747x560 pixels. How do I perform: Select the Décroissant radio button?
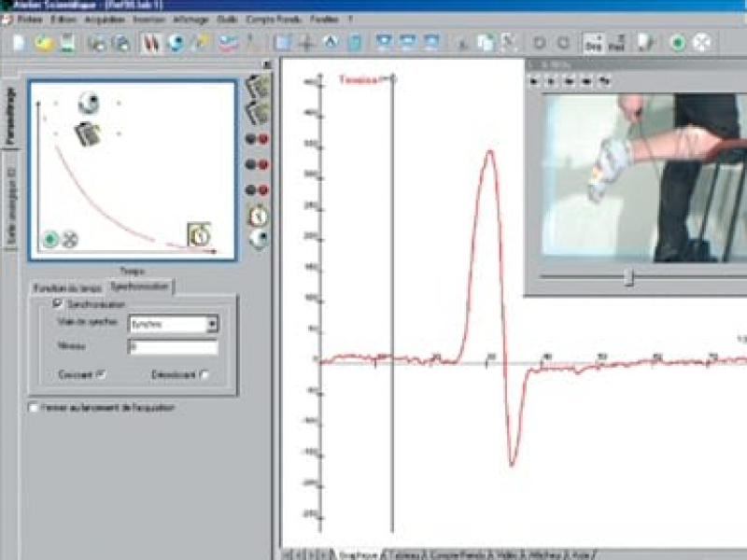coord(204,374)
